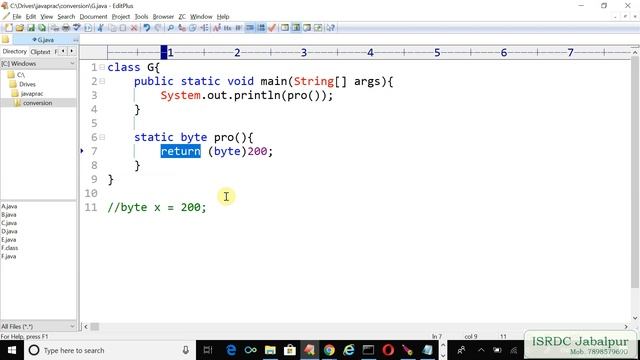Toggle line numbers in toolbar

[261, 28]
